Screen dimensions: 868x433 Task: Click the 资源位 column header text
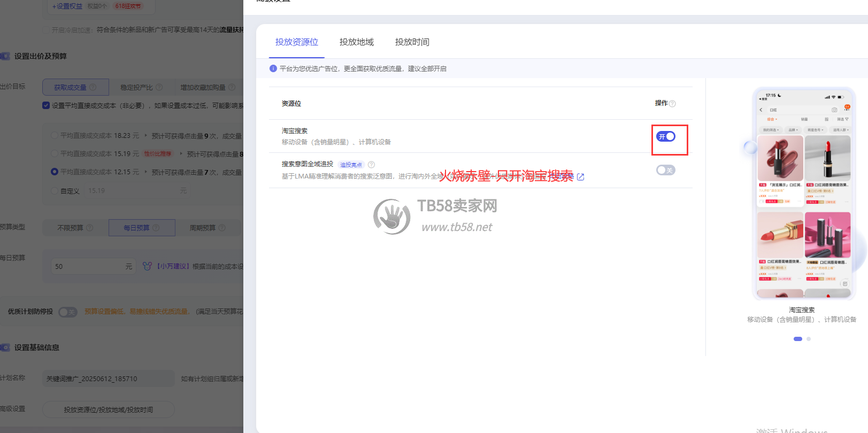tap(291, 103)
